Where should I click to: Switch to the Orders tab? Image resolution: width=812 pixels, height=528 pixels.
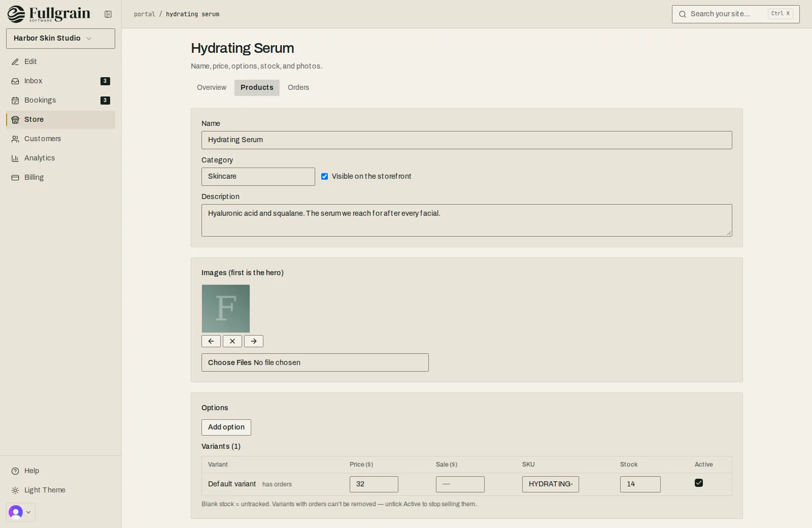[x=298, y=87]
